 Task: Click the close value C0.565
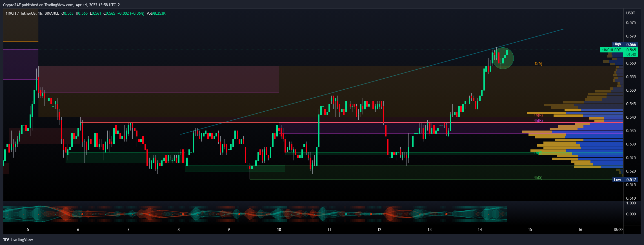[109, 13]
